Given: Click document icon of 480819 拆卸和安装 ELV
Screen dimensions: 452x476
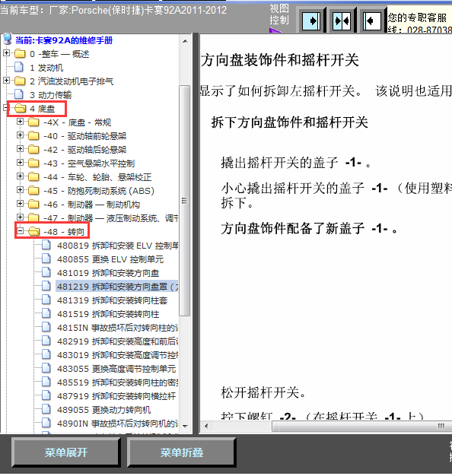Looking at the screenshot, I should point(46,245).
